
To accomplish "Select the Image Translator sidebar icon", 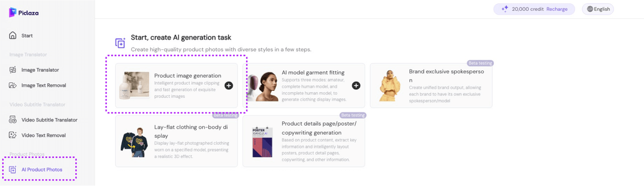I will 13,70.
